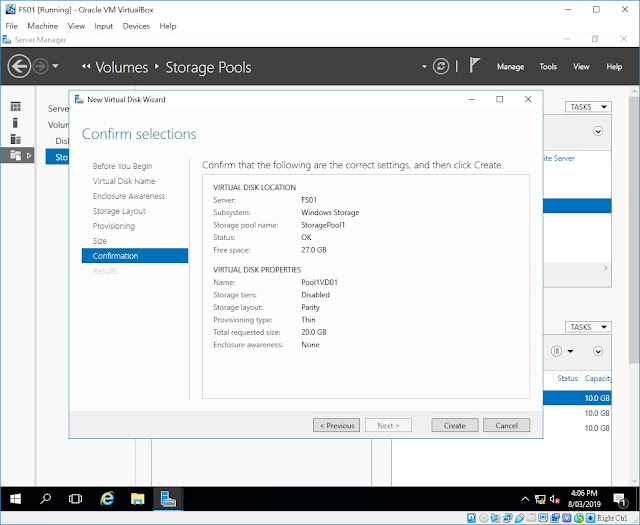Select the Confirmation wizard step

coord(135,256)
